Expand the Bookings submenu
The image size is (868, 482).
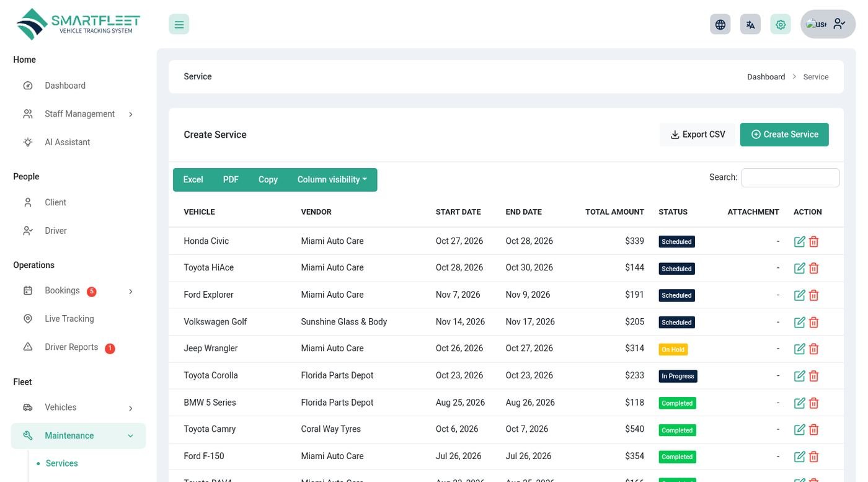tap(78, 291)
